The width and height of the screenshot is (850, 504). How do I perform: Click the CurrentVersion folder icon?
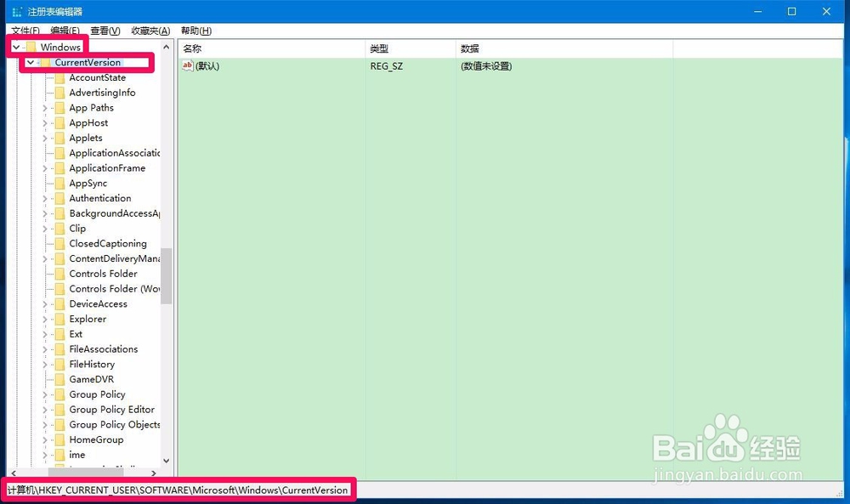point(46,63)
